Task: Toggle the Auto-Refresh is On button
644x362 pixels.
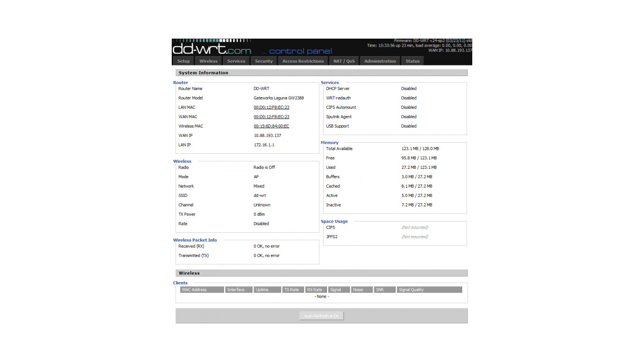Action: (321, 315)
